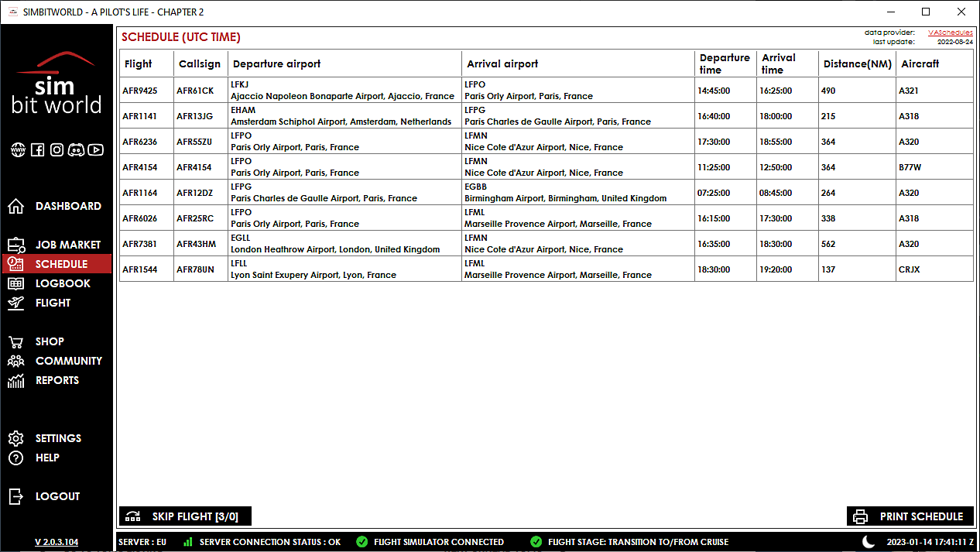This screenshot has height=552, width=980.
Task: Click the server connection signal bars icon
Action: point(188,542)
